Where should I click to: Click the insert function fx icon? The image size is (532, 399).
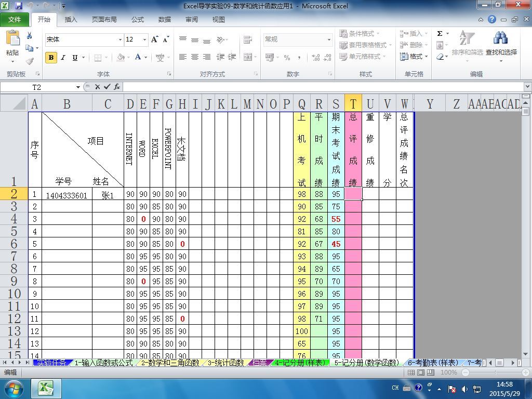click(x=117, y=87)
